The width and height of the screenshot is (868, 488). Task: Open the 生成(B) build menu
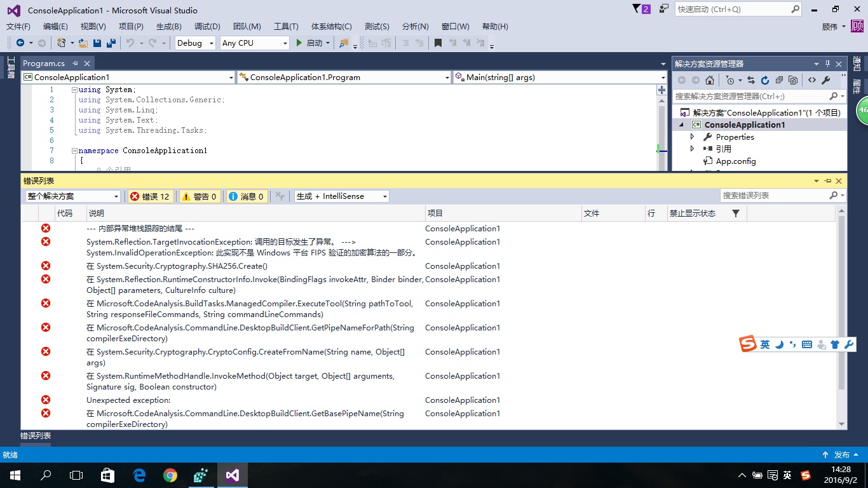pyautogui.click(x=168, y=26)
